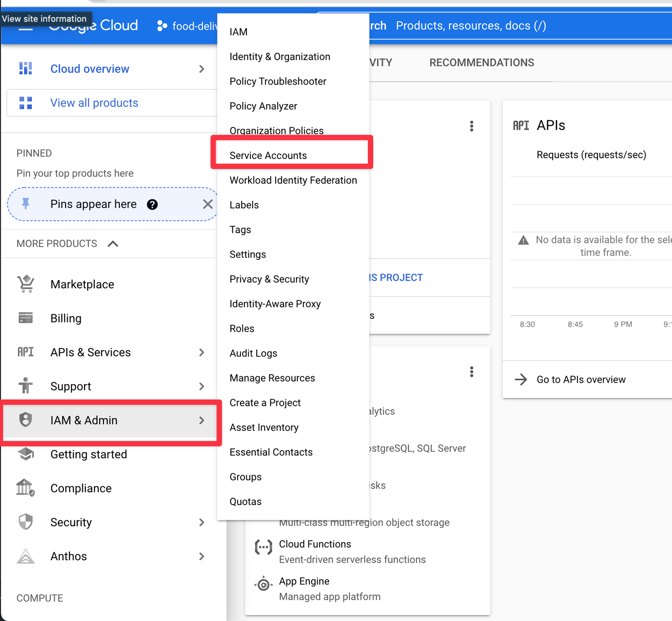Collapse the MORE PRODUCTS section
This screenshot has height=621, width=672.
pos(113,244)
